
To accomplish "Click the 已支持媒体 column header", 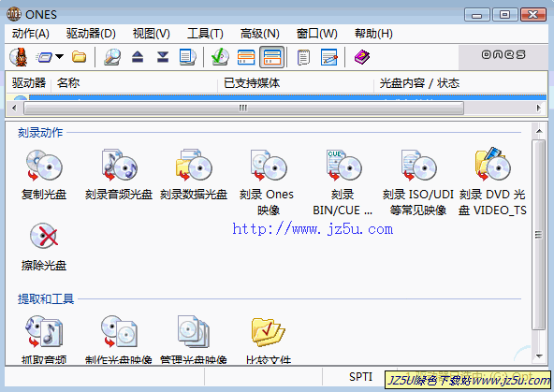I will tap(296, 83).
